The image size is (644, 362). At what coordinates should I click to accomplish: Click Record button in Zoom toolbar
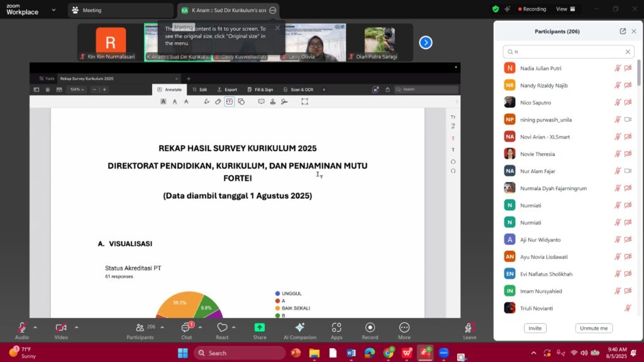pyautogui.click(x=370, y=331)
